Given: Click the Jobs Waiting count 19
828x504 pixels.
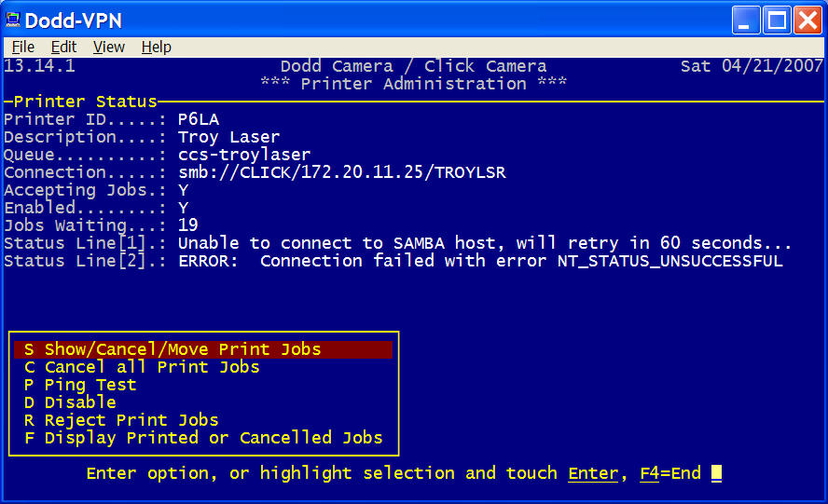Looking at the screenshot, I should [187, 225].
